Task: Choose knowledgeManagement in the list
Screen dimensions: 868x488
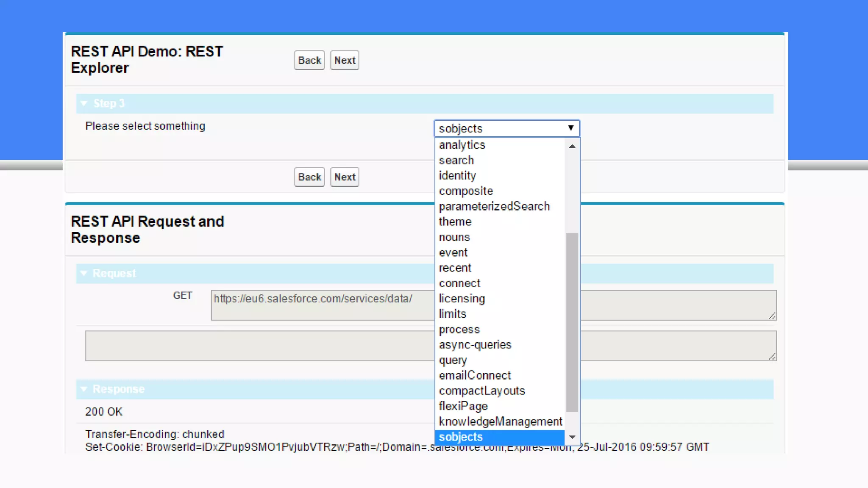Action: tap(500, 421)
